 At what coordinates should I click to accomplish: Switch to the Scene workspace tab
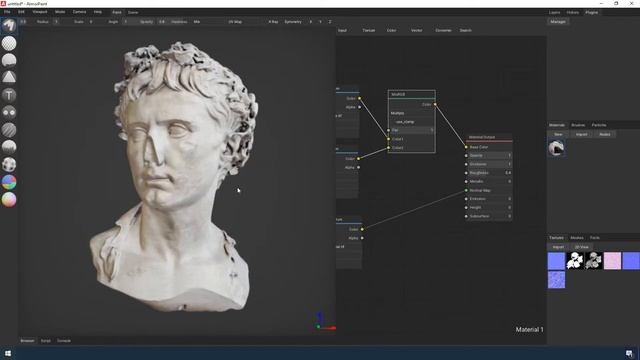click(133, 13)
